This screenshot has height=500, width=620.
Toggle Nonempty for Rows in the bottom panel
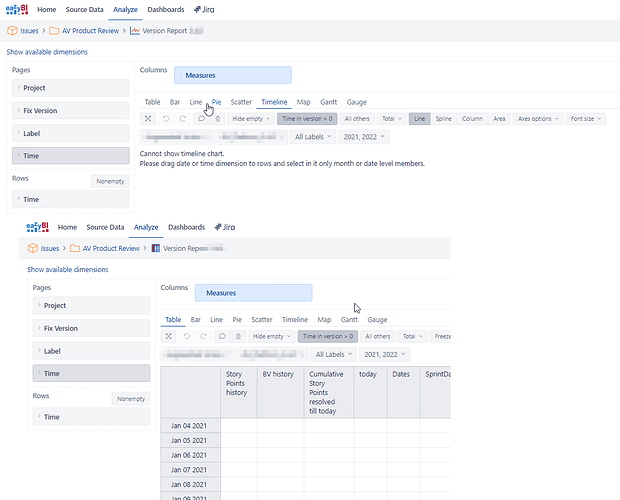click(131, 399)
